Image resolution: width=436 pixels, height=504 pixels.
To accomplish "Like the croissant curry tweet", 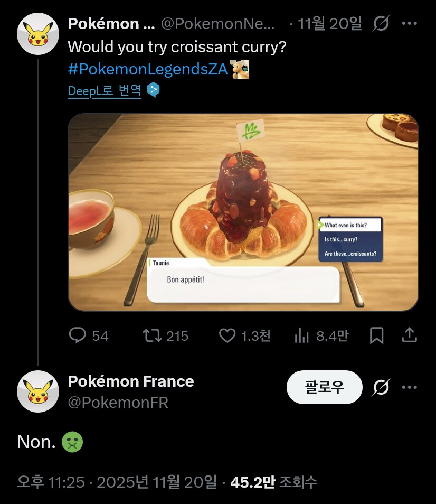I will pos(228,335).
